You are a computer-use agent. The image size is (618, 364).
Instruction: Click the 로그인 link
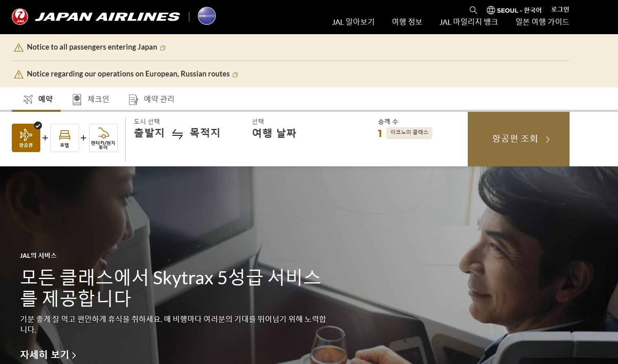click(560, 9)
